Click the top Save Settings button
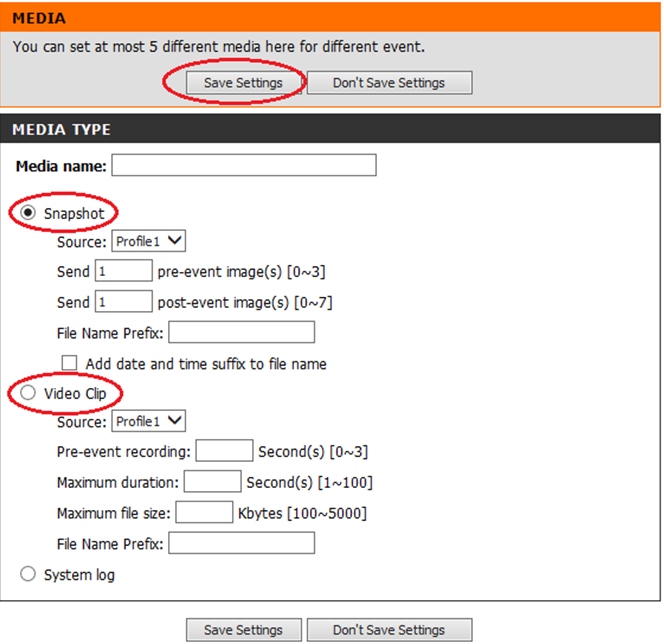 [243, 83]
